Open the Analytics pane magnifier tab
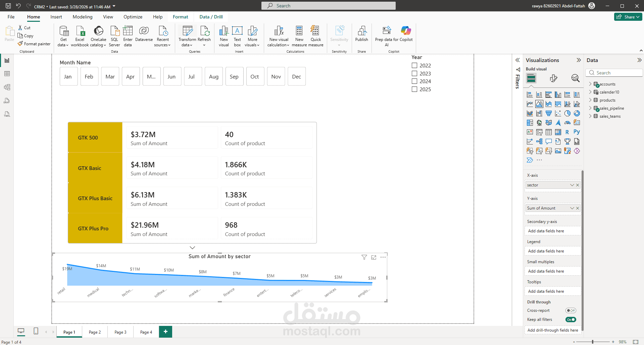 click(x=575, y=78)
